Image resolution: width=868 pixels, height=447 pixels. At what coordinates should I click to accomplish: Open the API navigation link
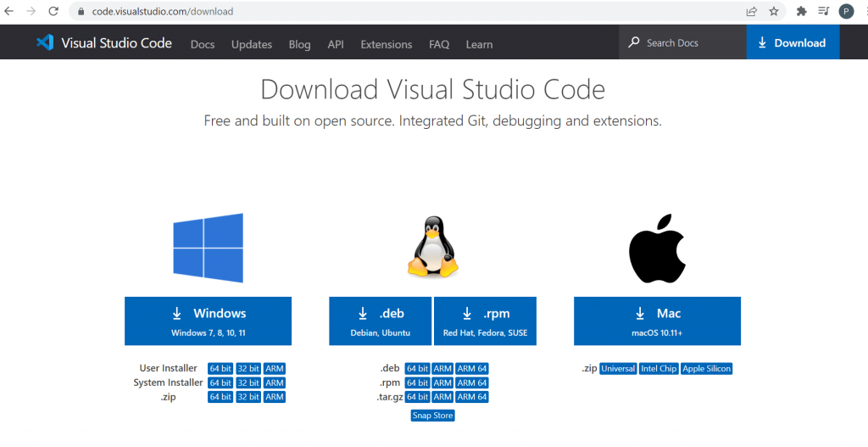[x=336, y=44]
